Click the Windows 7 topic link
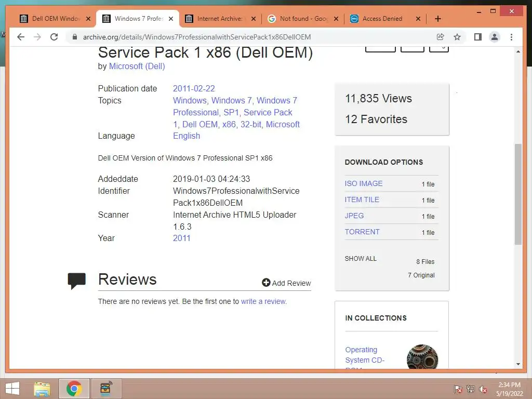The height and width of the screenshot is (399, 532). [x=232, y=100]
